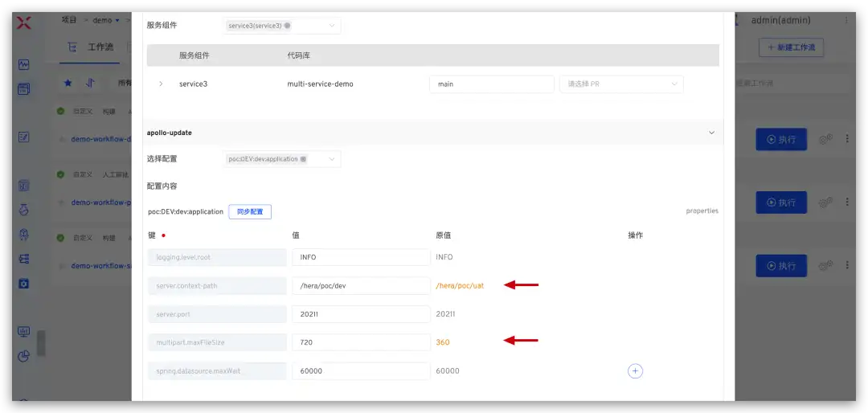Open the notepad edit sidebar icon
This screenshot has width=868, height=413.
23,137
